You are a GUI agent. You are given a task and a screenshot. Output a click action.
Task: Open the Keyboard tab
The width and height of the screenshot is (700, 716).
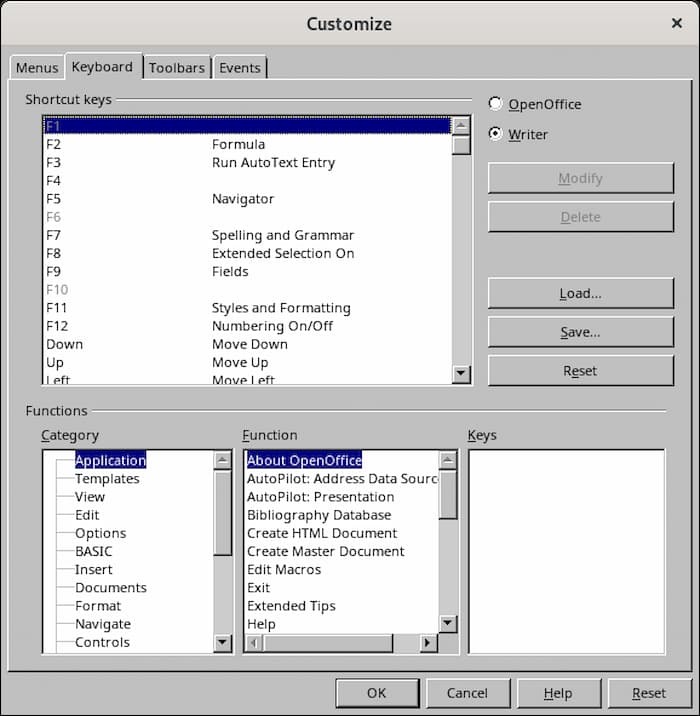(103, 67)
